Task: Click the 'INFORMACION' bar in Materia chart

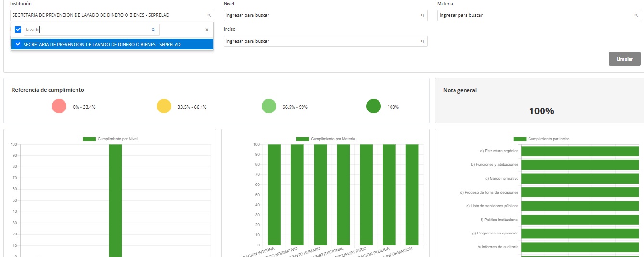Action: point(412,195)
